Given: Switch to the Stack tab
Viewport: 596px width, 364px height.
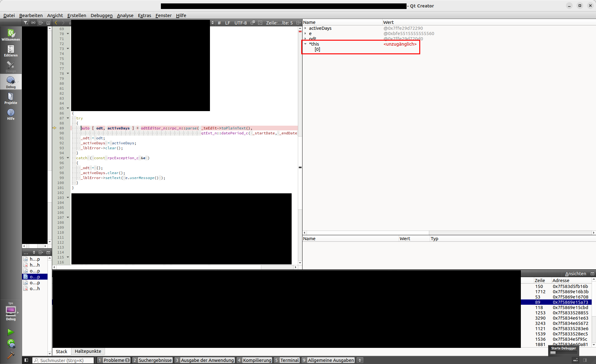Looking at the screenshot, I should 61,351.
